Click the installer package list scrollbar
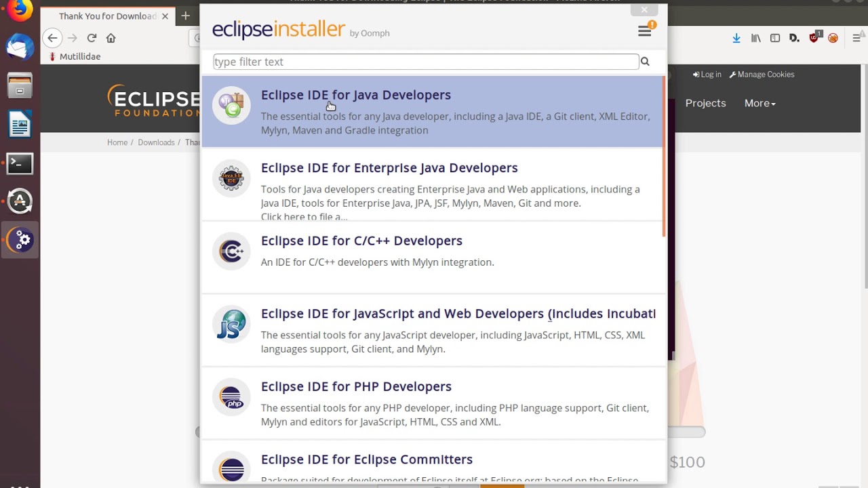 click(x=665, y=156)
